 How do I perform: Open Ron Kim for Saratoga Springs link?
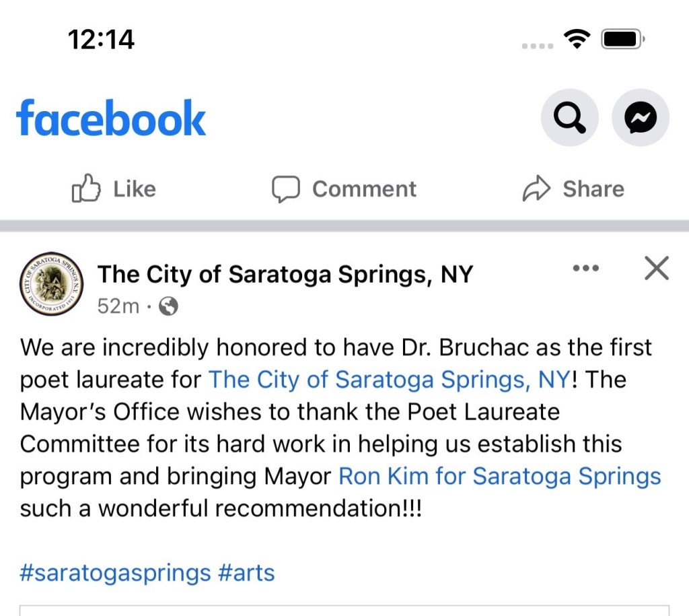tap(499, 477)
